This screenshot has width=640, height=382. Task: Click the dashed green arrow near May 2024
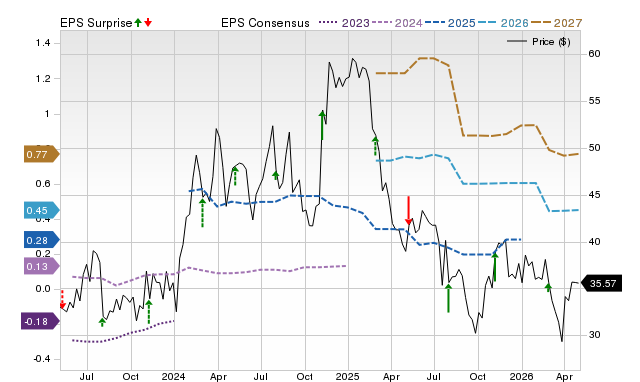pyautogui.click(x=235, y=176)
